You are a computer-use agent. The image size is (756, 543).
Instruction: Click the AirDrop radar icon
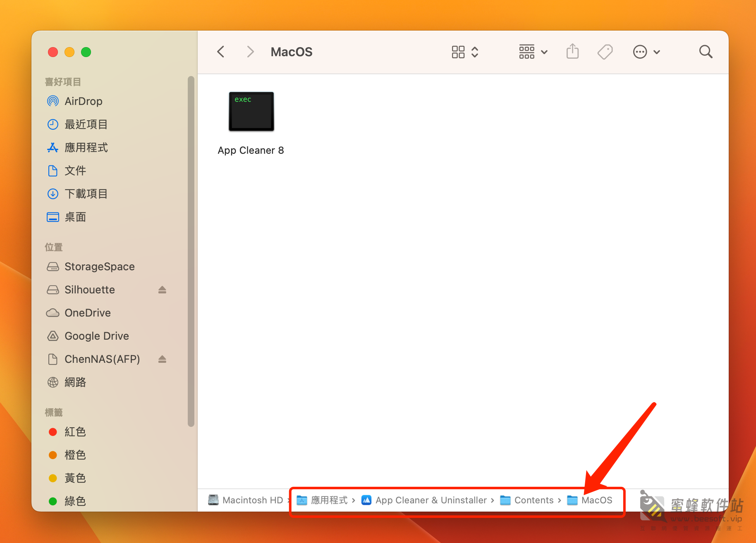tap(53, 101)
